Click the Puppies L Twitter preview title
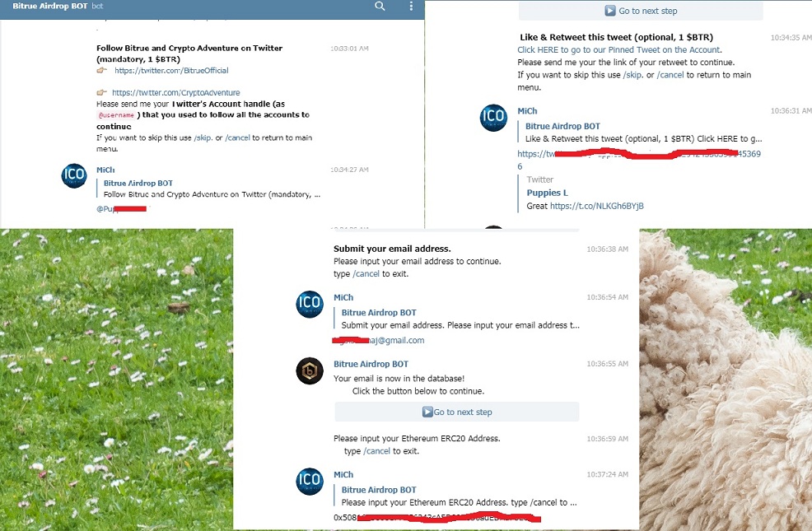 pos(548,193)
